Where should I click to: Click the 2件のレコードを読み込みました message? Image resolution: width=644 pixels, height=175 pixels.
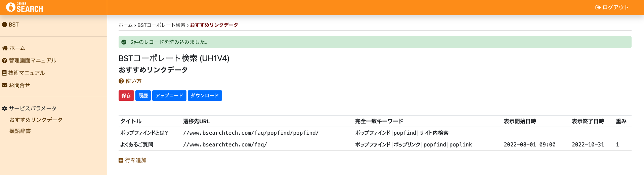pyautogui.click(x=169, y=42)
